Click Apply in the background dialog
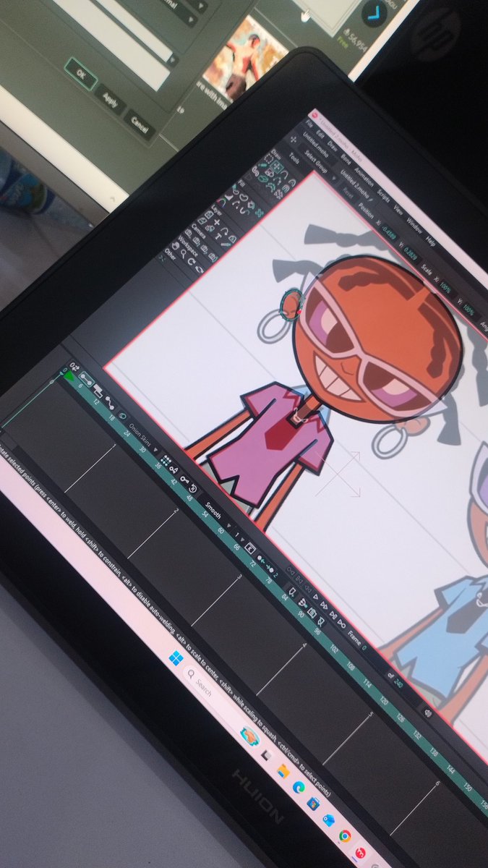This screenshot has width=488, height=868. [x=111, y=98]
